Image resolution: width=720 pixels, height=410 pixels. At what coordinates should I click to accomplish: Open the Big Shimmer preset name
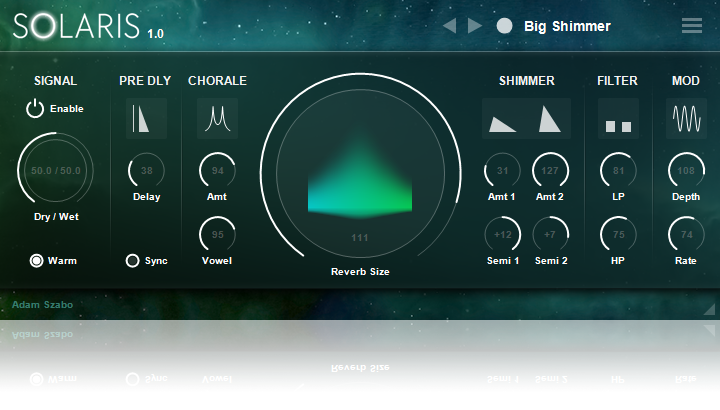click(567, 26)
